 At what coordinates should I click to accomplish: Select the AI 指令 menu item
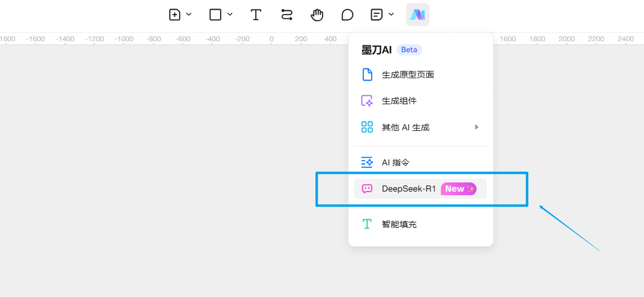coord(421,162)
